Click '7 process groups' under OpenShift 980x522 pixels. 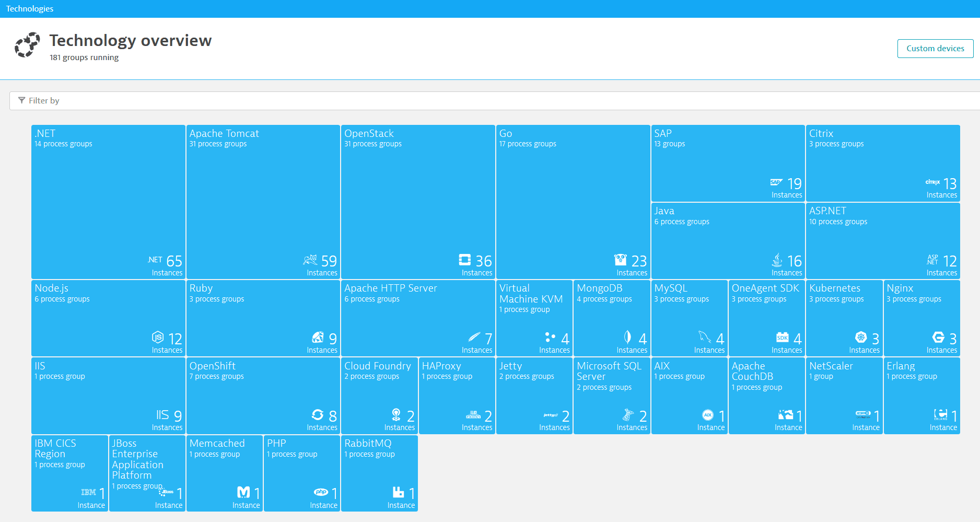(216, 376)
